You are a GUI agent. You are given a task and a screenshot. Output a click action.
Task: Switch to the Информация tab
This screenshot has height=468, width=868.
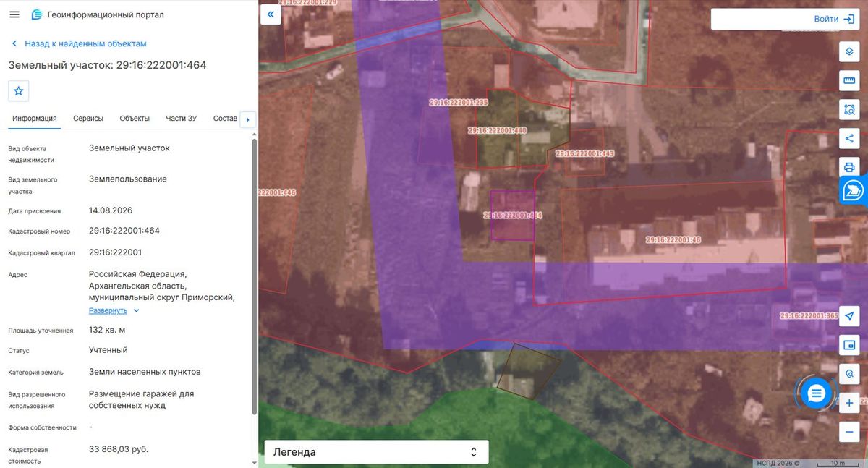point(34,119)
